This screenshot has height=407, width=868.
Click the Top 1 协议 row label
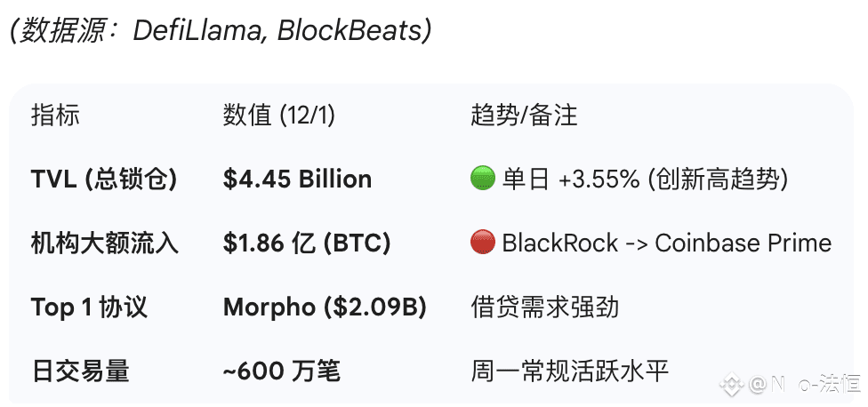coord(89,307)
